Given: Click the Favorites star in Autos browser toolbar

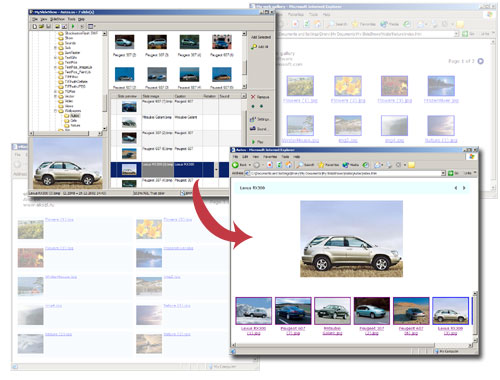Looking at the screenshot, I should (321, 165).
